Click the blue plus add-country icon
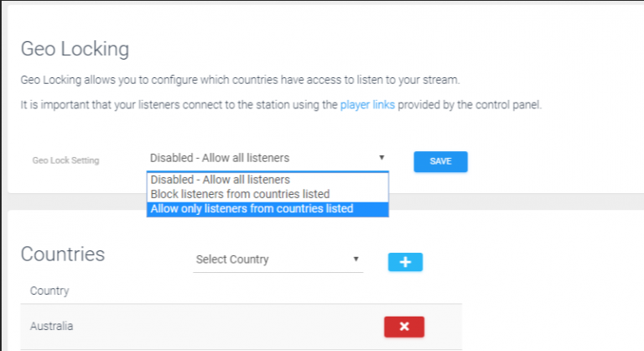 [405, 262]
